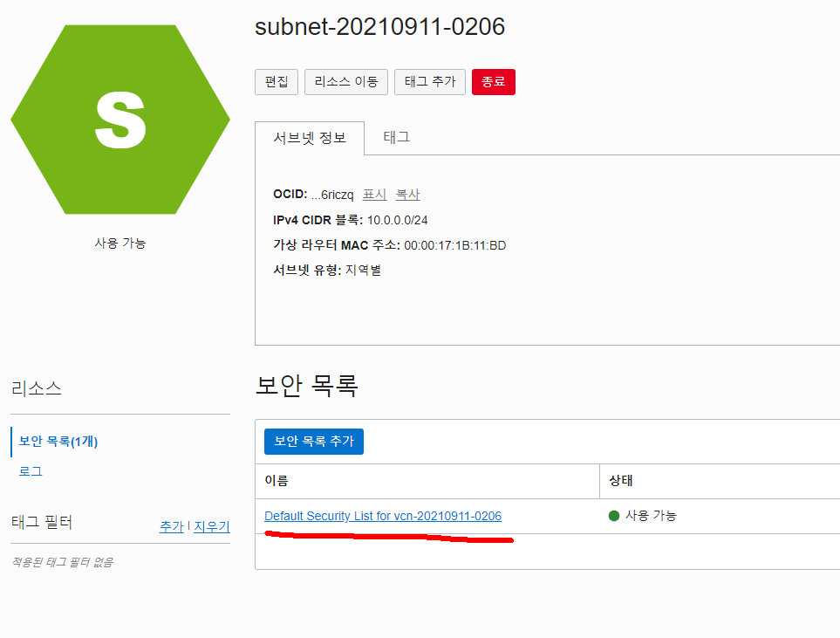Image resolution: width=840 pixels, height=638 pixels.
Task: Click the 태그 추가 button
Action: click(430, 82)
